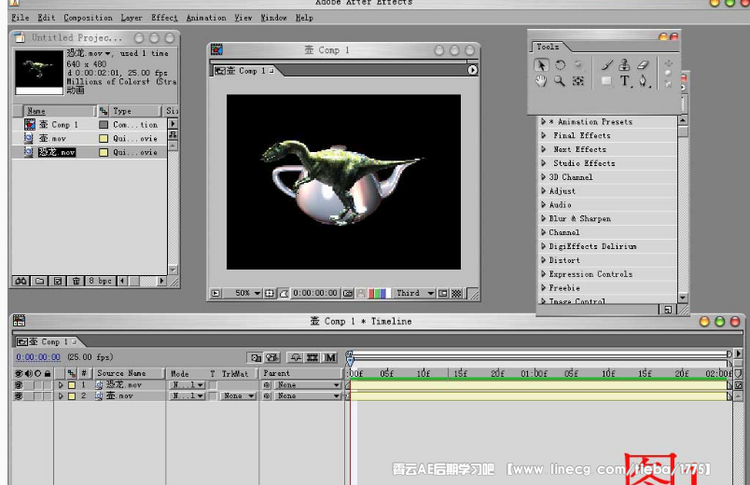Select the Pen tool
The width and height of the screenshot is (750, 485).
pyautogui.click(x=642, y=81)
